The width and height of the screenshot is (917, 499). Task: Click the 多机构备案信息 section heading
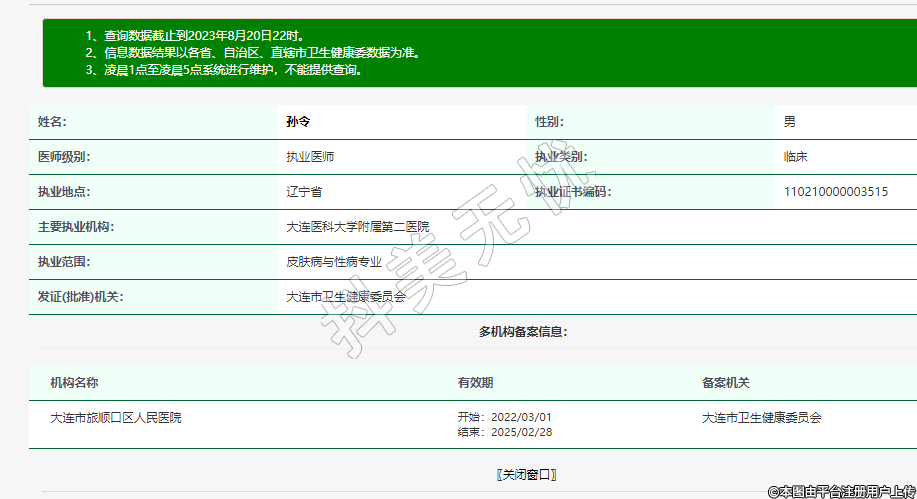coord(523,331)
